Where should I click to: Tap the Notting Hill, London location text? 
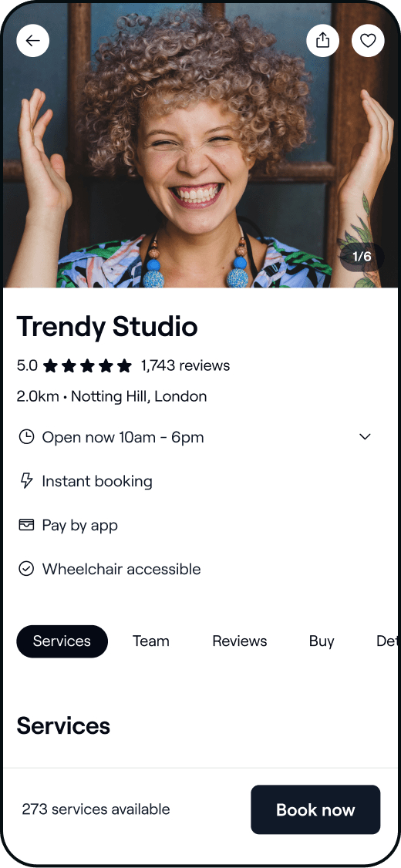(x=139, y=396)
